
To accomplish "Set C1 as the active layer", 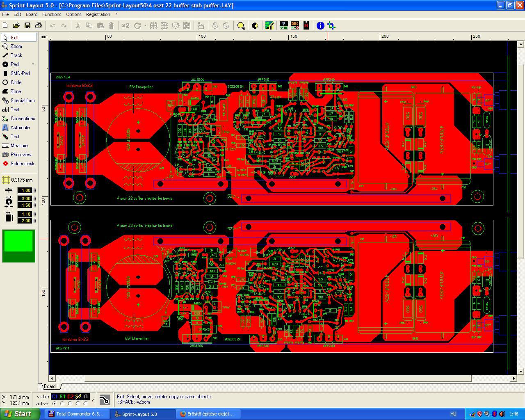I will (55, 404).
